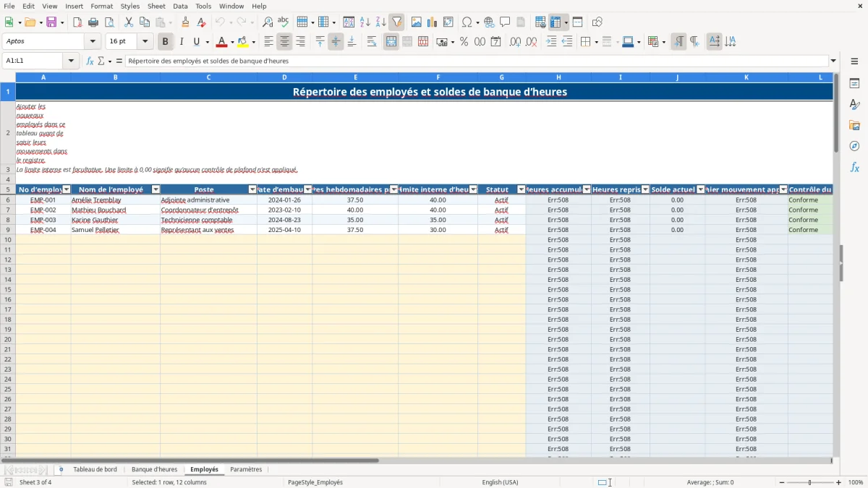Open the Sheet menu
The image size is (868, 488).
coord(156,6)
